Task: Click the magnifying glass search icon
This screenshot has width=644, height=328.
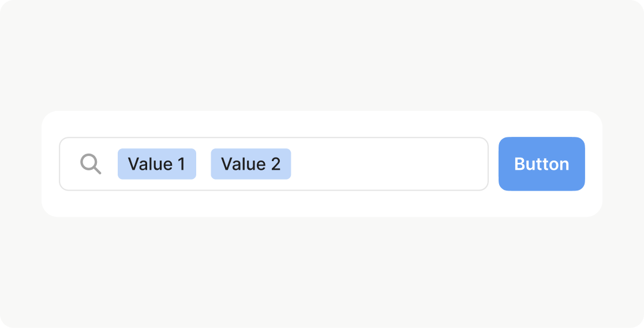Action: coord(91,164)
